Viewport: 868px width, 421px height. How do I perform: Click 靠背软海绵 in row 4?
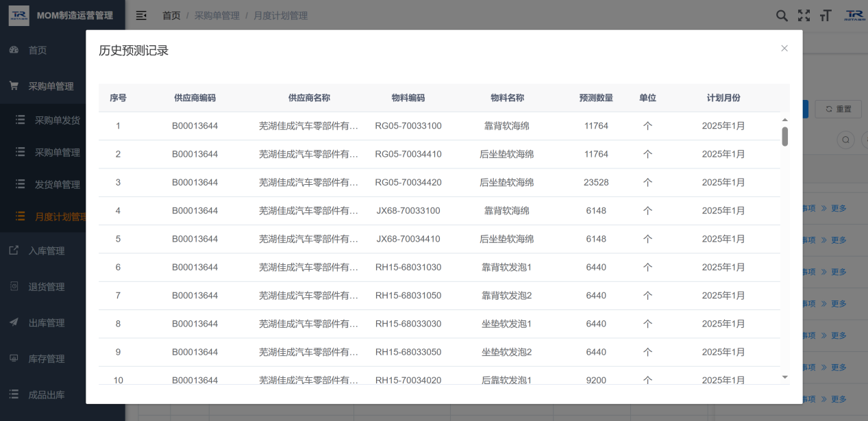(x=507, y=211)
